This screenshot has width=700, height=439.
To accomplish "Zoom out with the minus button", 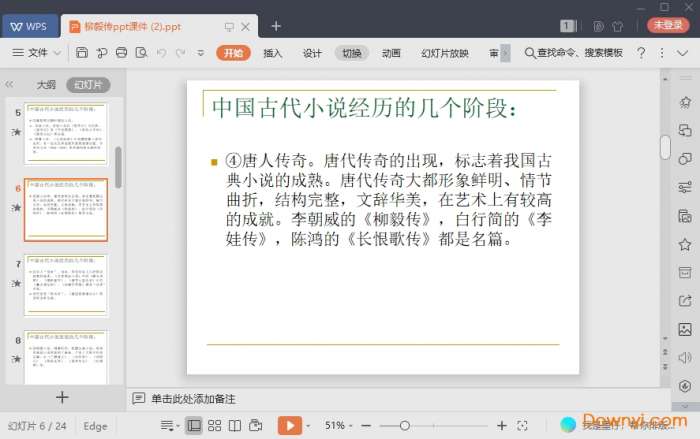I will pos(366,426).
